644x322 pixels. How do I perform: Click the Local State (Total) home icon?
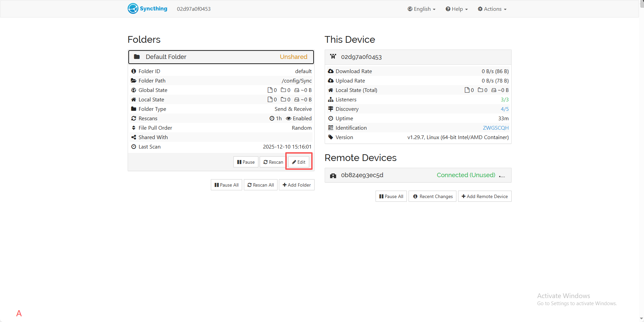click(x=331, y=90)
